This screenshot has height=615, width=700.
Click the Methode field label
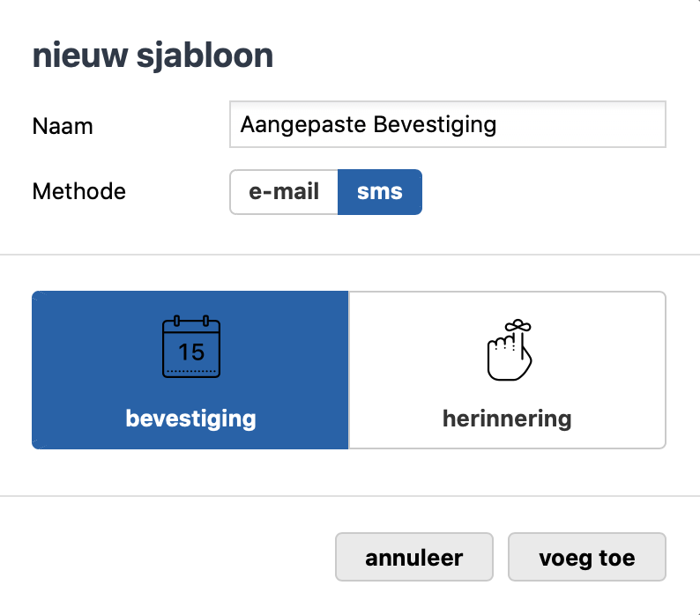pos(79,191)
